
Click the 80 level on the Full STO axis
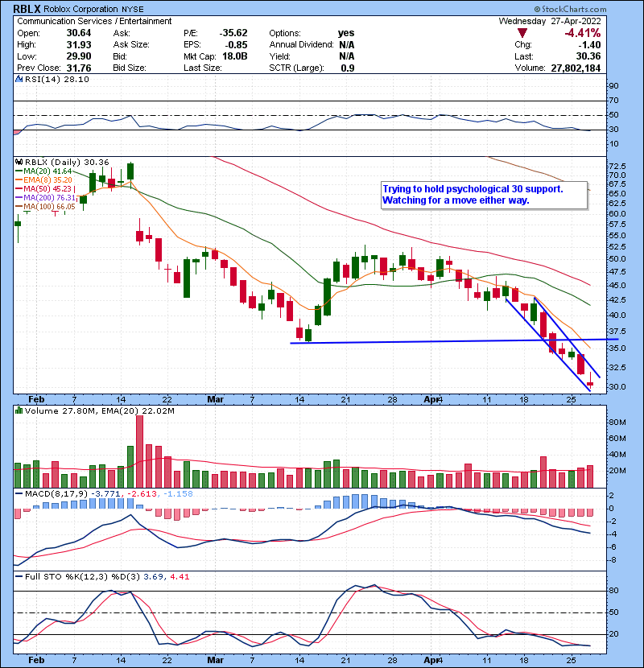click(x=613, y=591)
